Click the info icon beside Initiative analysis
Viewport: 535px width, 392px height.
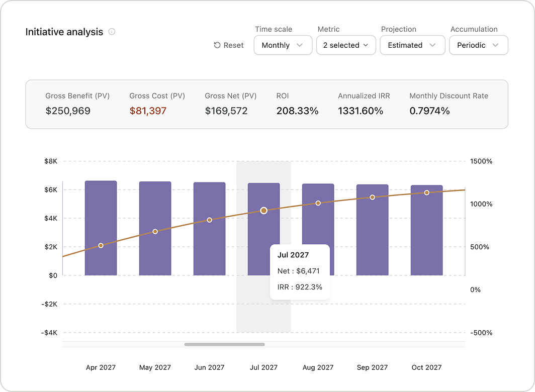112,32
